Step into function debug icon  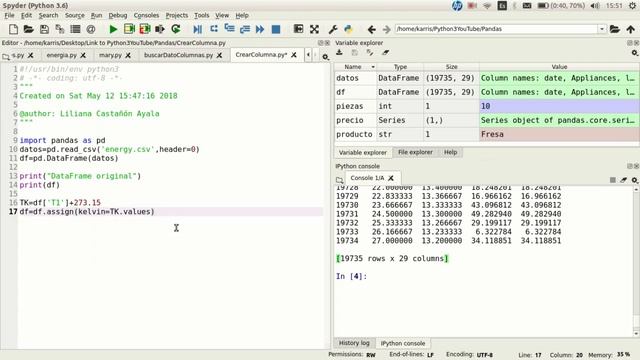[x=229, y=29]
